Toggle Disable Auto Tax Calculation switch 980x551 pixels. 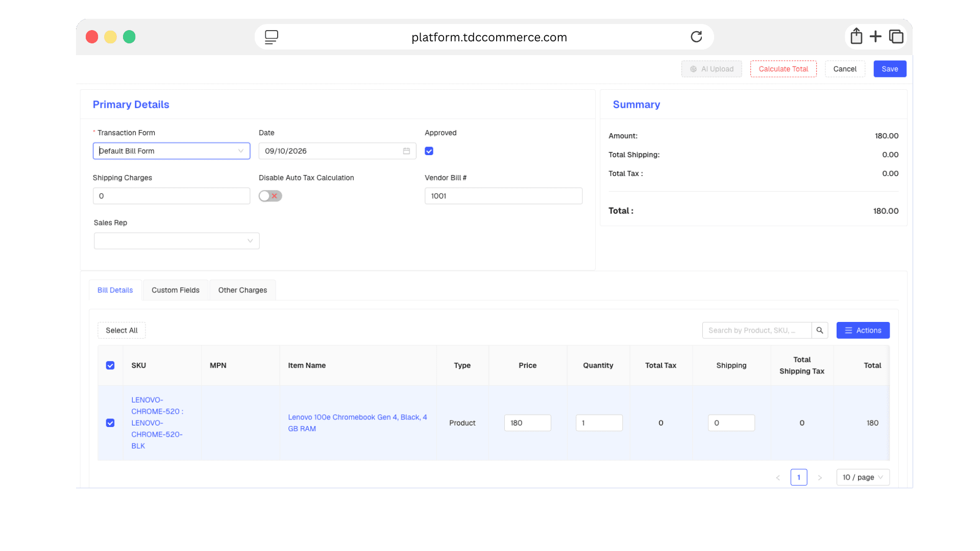270,196
